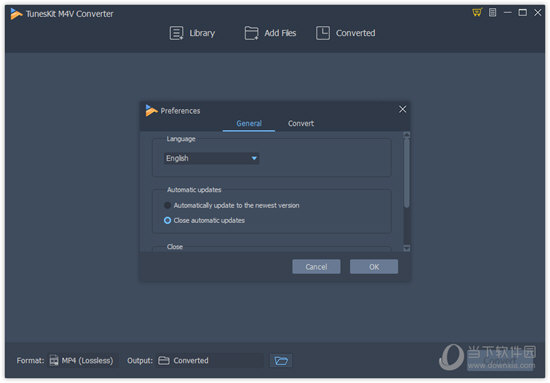Click the Add Files button
Image resolution: width=550 pixels, height=383 pixels.
(270, 33)
